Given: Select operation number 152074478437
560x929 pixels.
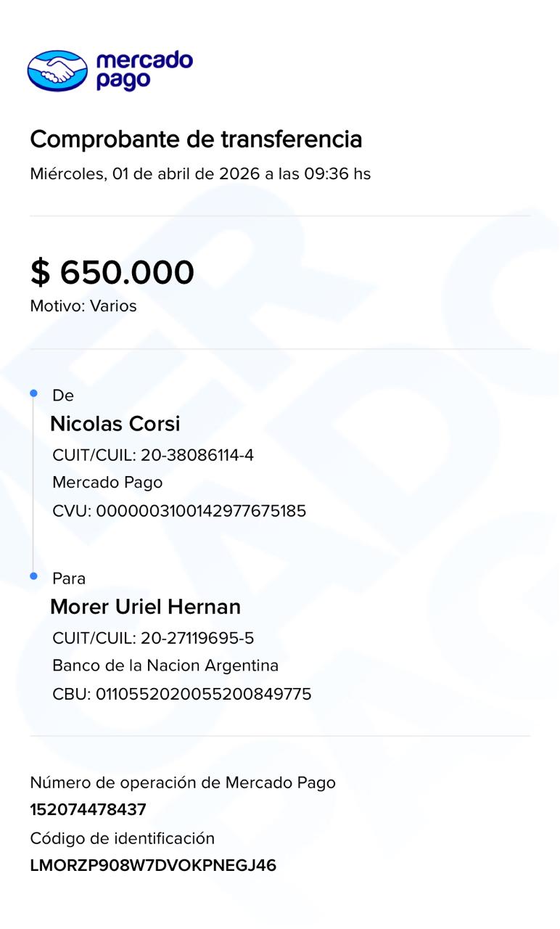Looking at the screenshot, I should [x=88, y=810].
